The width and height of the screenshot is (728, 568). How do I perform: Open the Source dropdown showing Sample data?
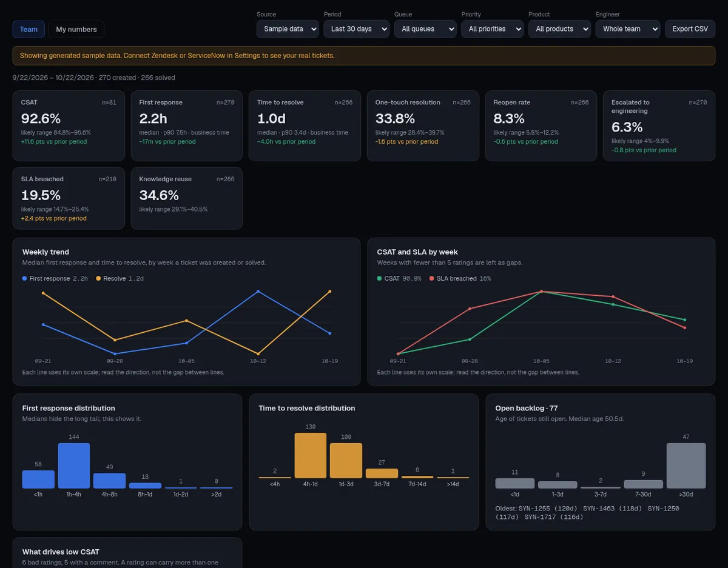click(x=288, y=29)
